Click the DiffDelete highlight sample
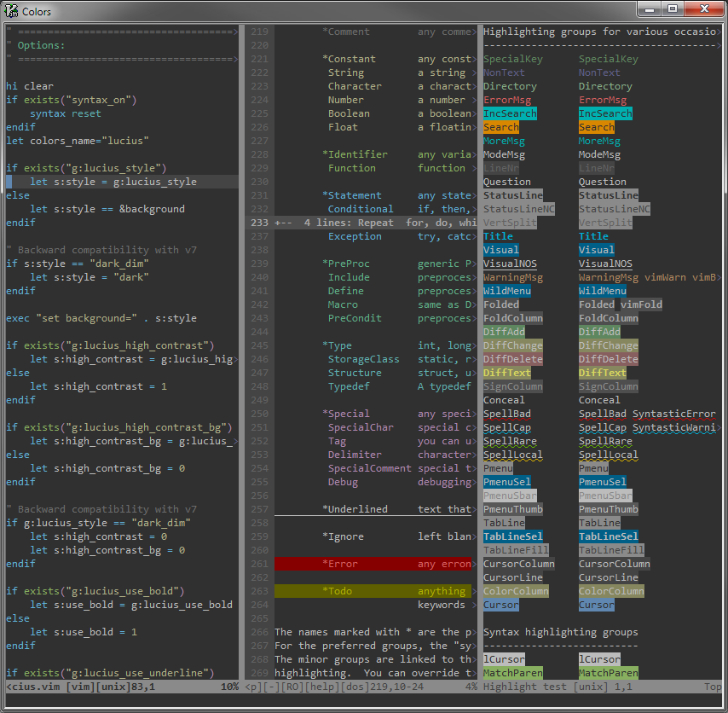 pyautogui.click(x=511, y=359)
